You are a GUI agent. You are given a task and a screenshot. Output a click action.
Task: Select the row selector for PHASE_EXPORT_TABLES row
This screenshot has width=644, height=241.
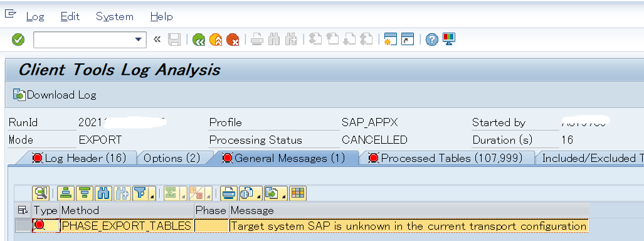pyautogui.click(x=23, y=226)
